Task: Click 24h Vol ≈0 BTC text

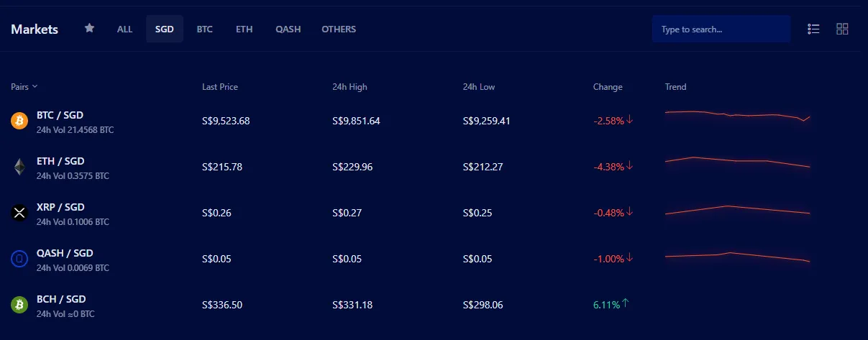Action: pyautogui.click(x=65, y=314)
